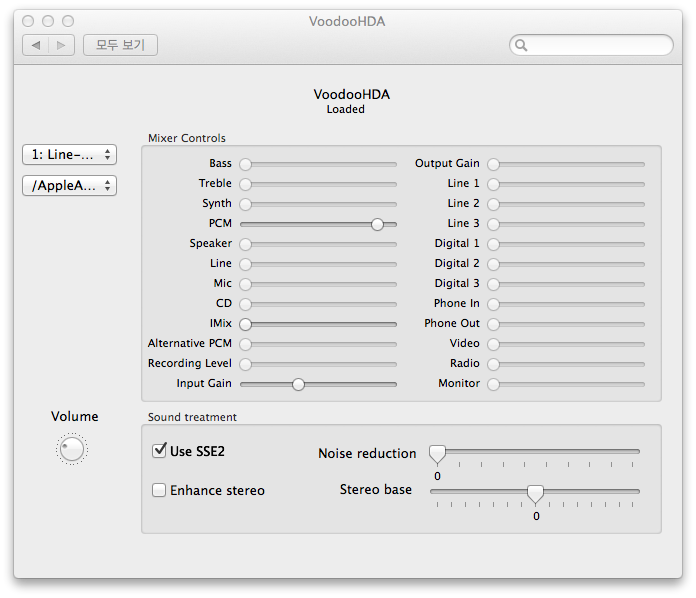Viewport: 696px width, 598px height.
Task: Click the Synth slider thumb
Action: pyautogui.click(x=245, y=204)
